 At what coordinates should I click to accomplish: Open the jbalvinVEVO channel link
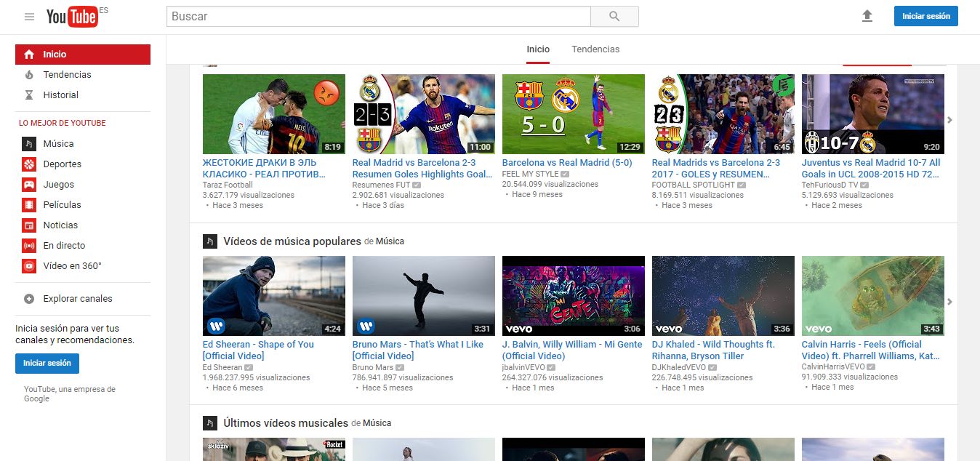[x=523, y=367]
